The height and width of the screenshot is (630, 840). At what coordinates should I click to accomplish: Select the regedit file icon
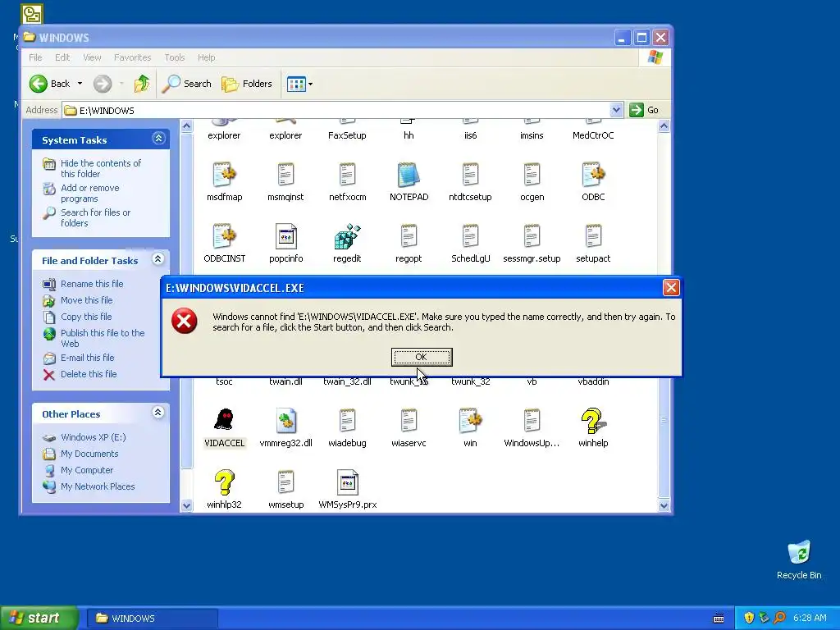[347, 236]
